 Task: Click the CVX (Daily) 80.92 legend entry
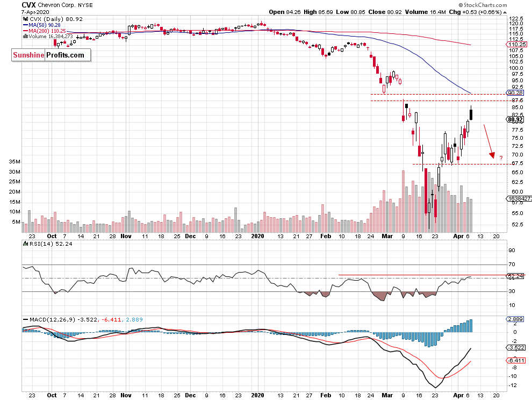point(56,19)
